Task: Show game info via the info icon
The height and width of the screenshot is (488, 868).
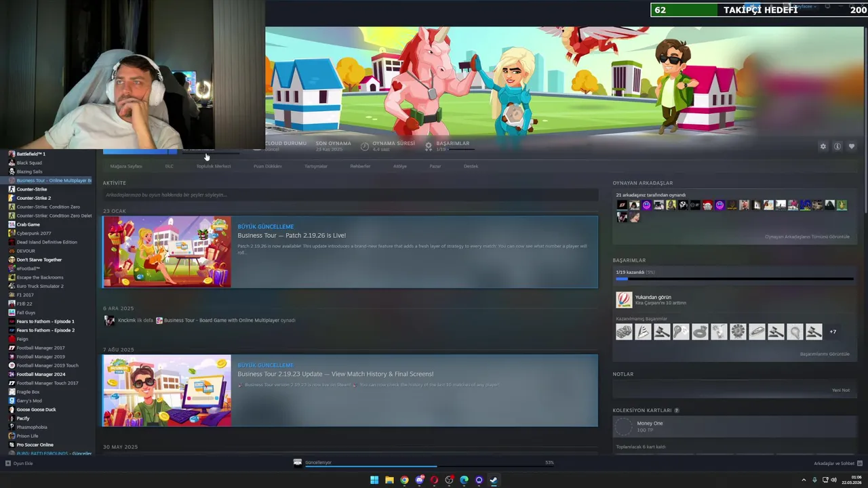Action: (x=837, y=146)
